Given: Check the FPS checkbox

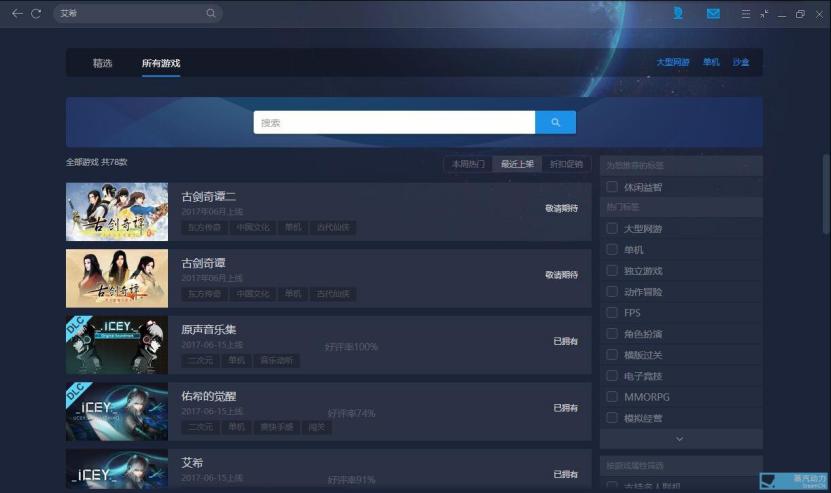Looking at the screenshot, I should point(612,312).
